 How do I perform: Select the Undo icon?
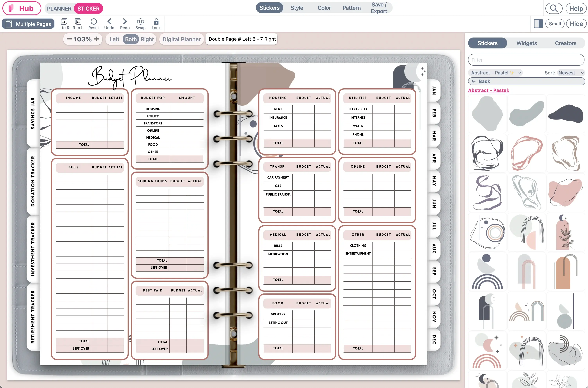(x=109, y=23)
